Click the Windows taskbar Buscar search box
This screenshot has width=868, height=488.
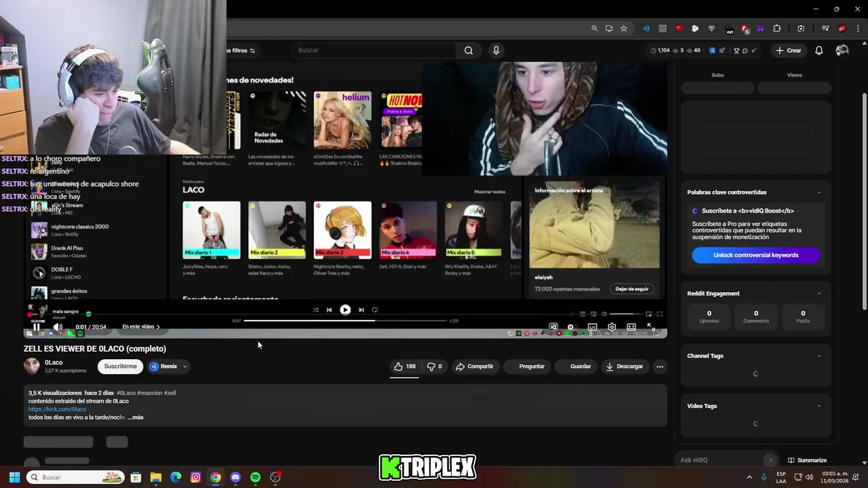pos(76,477)
